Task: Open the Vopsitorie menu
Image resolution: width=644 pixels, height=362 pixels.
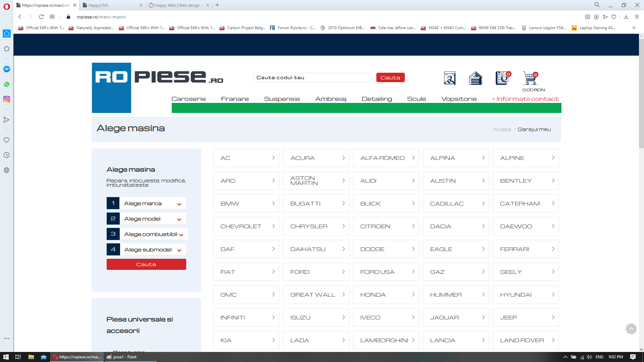Action: [x=459, y=99]
